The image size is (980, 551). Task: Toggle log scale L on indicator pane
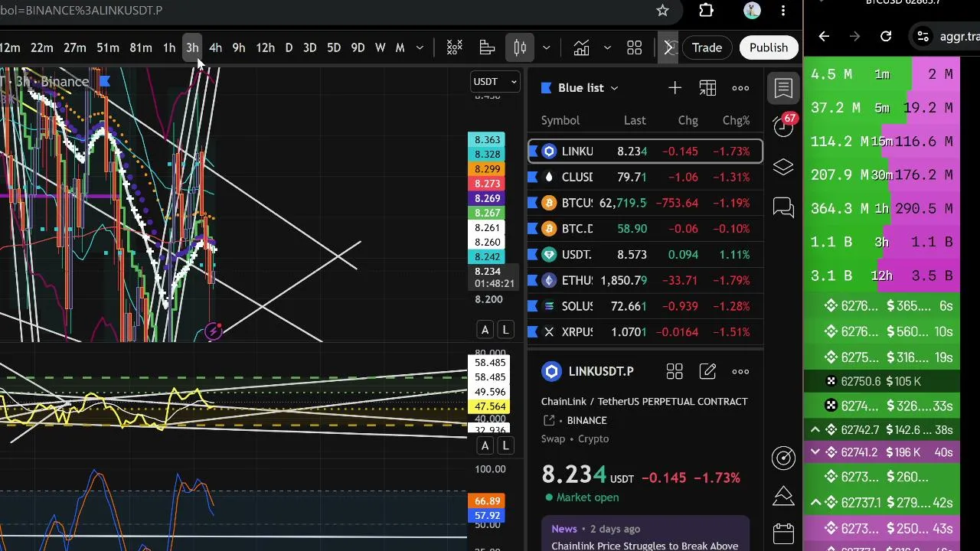click(505, 445)
